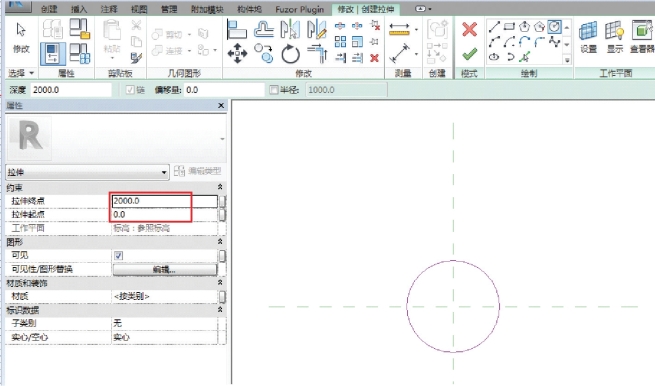Expand the 粘贴 paste dropdown arrow
The width and height of the screenshot is (655, 386).
(x=112, y=58)
